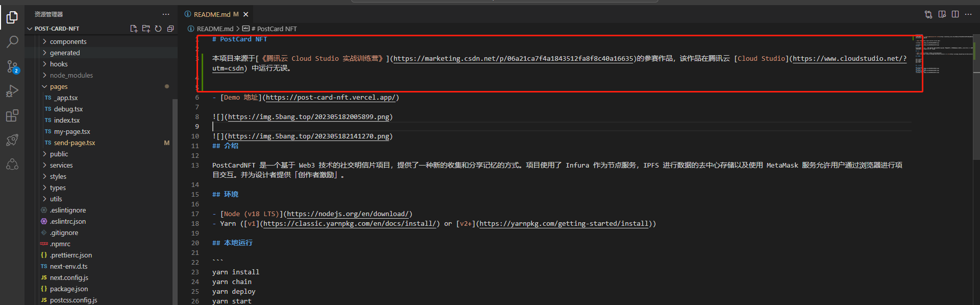Expand the node_modules folder
The width and height of the screenshot is (980, 305).
pyautogui.click(x=71, y=75)
